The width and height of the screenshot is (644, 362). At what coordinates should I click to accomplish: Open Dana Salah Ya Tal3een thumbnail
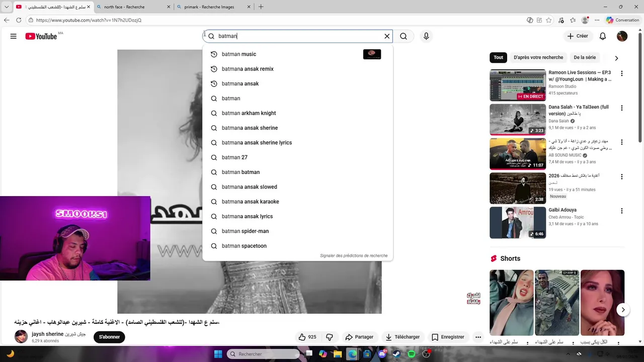point(518,120)
